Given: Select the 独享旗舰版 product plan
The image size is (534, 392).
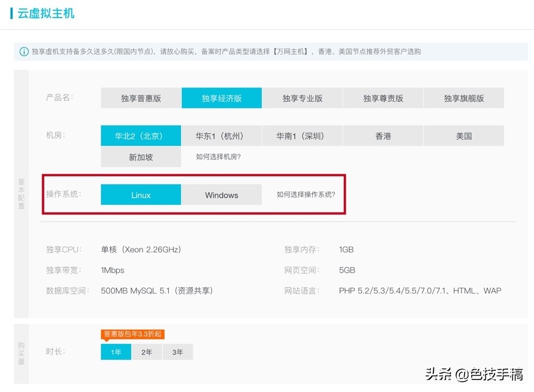Looking at the screenshot, I should tap(463, 98).
